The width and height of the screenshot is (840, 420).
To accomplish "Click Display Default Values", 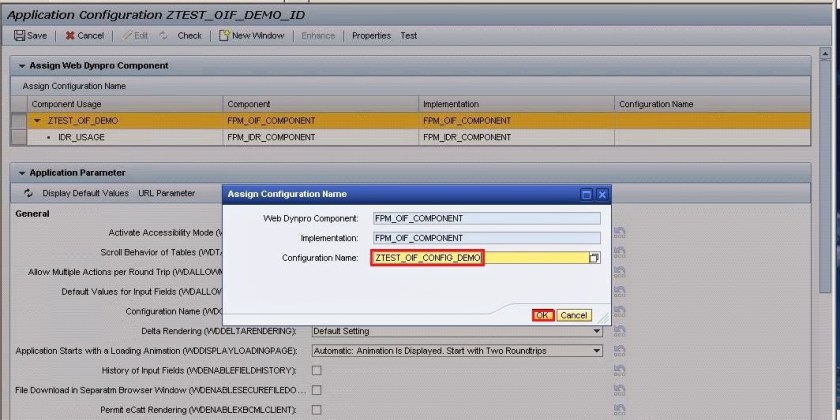I will click(x=86, y=193).
